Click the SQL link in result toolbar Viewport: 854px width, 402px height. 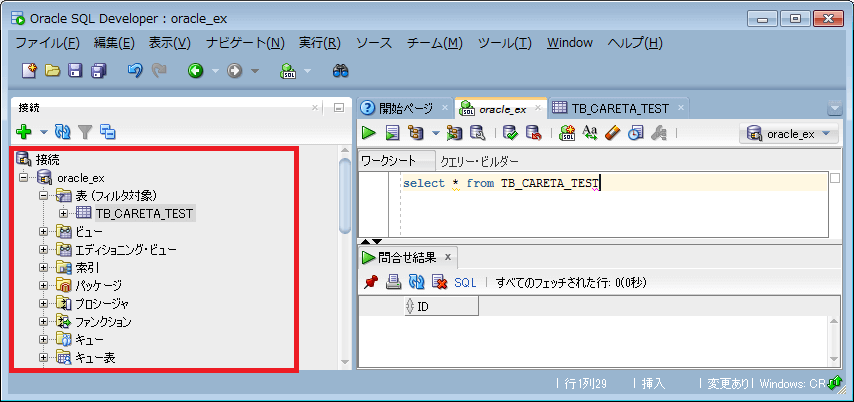tap(465, 282)
